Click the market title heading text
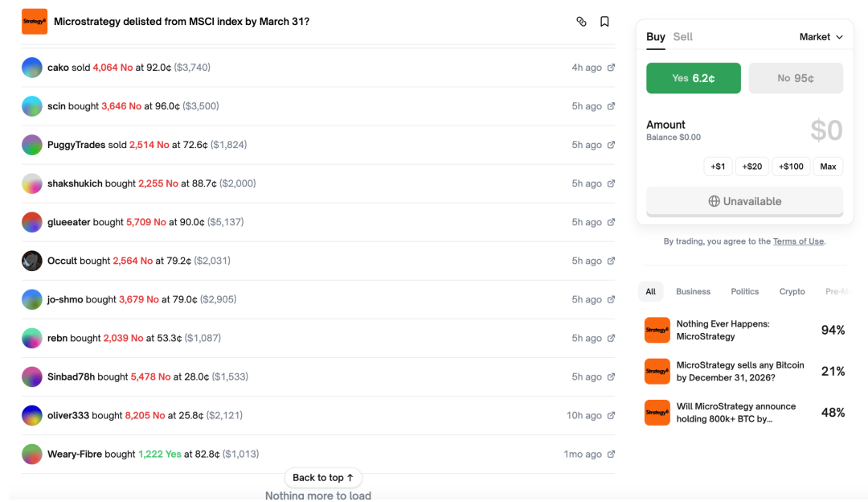868x502 pixels. pos(182,22)
